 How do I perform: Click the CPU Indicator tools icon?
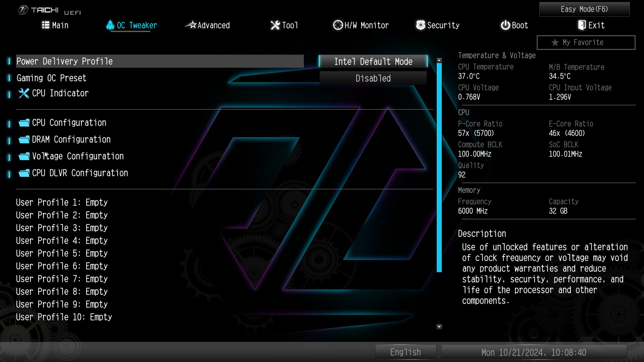pyautogui.click(x=24, y=93)
